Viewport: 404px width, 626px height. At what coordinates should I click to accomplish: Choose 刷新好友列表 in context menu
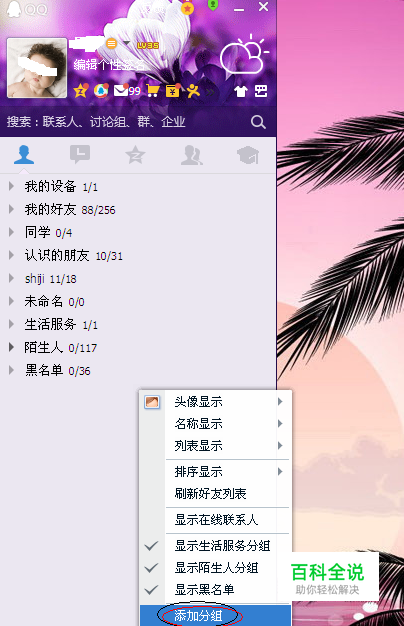(x=216, y=494)
